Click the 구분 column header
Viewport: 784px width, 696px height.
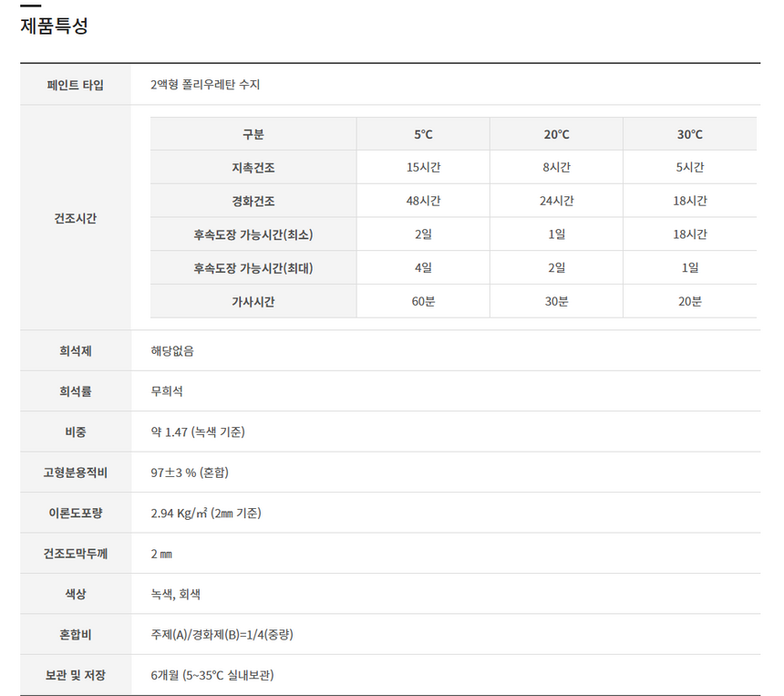click(253, 134)
